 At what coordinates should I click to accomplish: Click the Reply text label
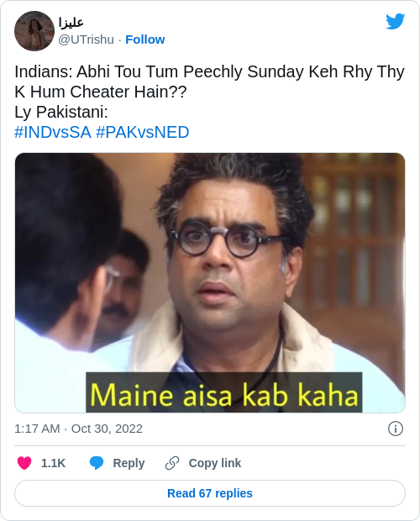point(129,463)
